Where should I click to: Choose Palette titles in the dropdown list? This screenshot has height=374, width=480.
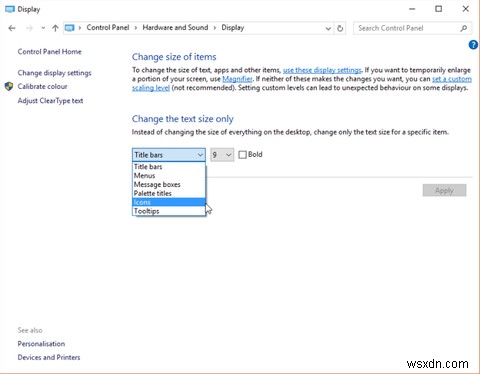click(169, 193)
